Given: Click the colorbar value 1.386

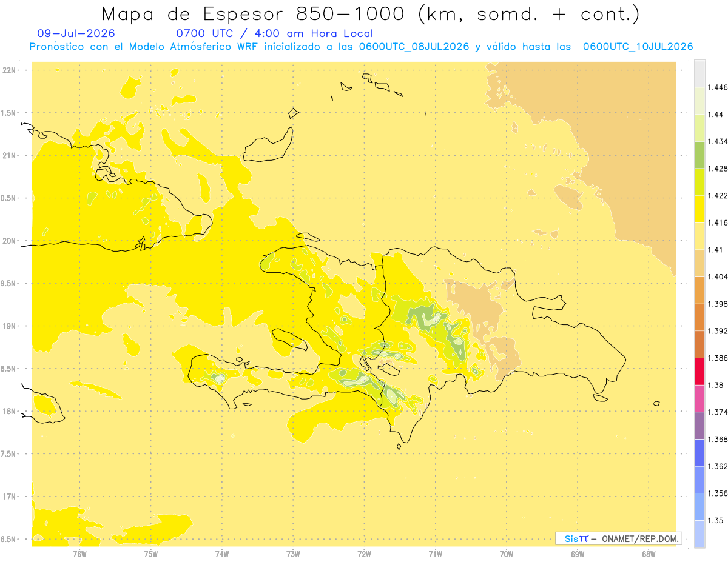Looking at the screenshot, I should [718, 358].
